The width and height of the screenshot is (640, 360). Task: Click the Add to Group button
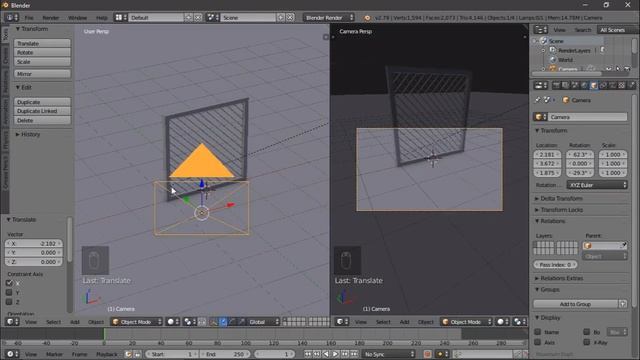[576, 304]
